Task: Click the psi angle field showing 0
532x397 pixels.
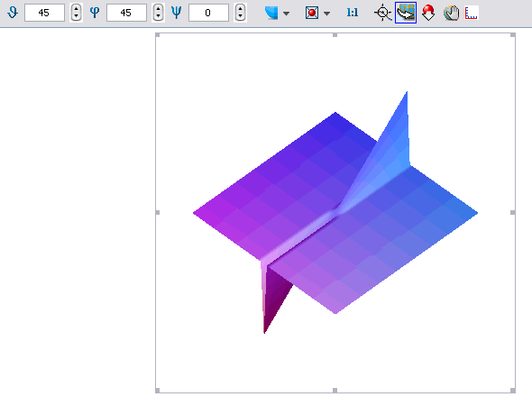Action: (x=208, y=13)
